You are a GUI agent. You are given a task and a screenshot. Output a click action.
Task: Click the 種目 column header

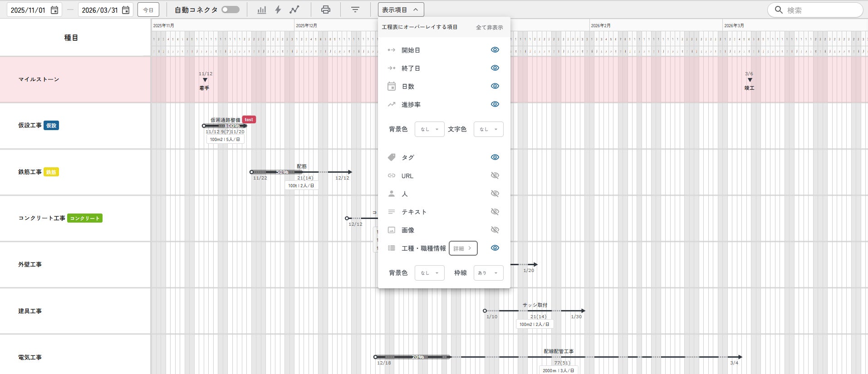tap(71, 38)
